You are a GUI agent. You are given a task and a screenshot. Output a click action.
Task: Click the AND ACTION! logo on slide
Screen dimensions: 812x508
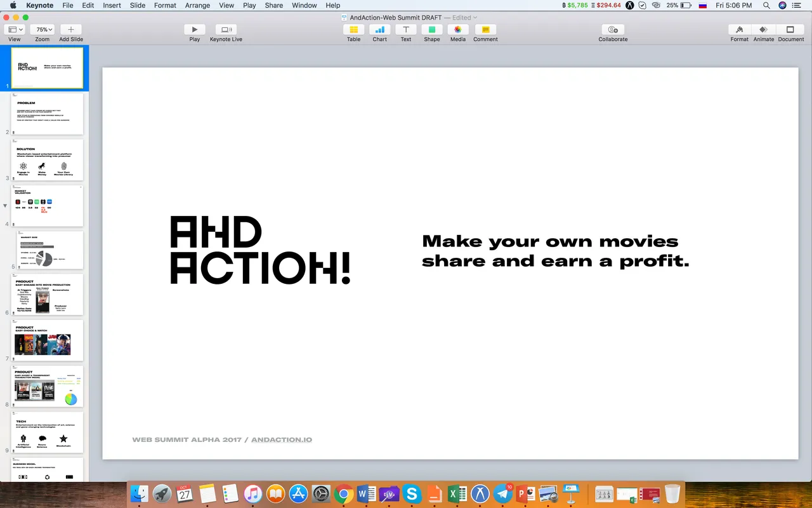tap(260, 250)
